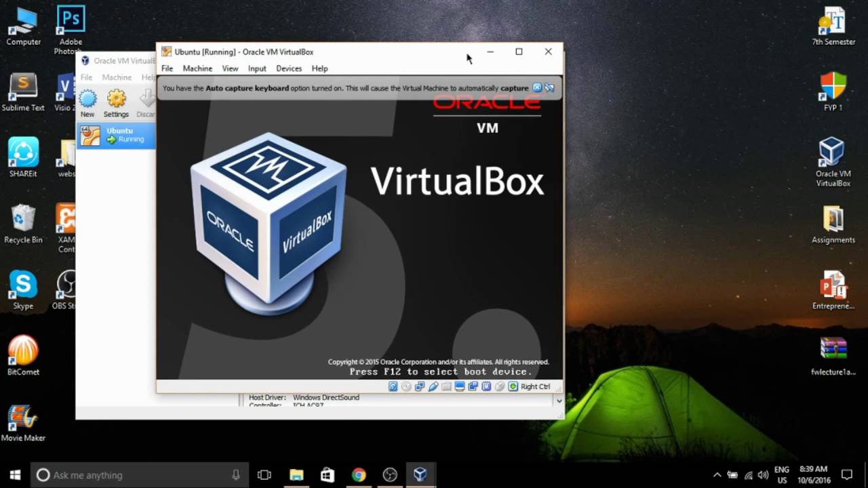Open File Explorer from the taskbar
Image resolution: width=868 pixels, height=488 pixels.
[x=296, y=475]
